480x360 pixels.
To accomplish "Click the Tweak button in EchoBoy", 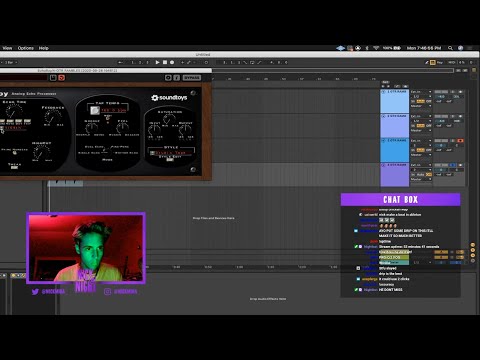I will pos(14,168).
